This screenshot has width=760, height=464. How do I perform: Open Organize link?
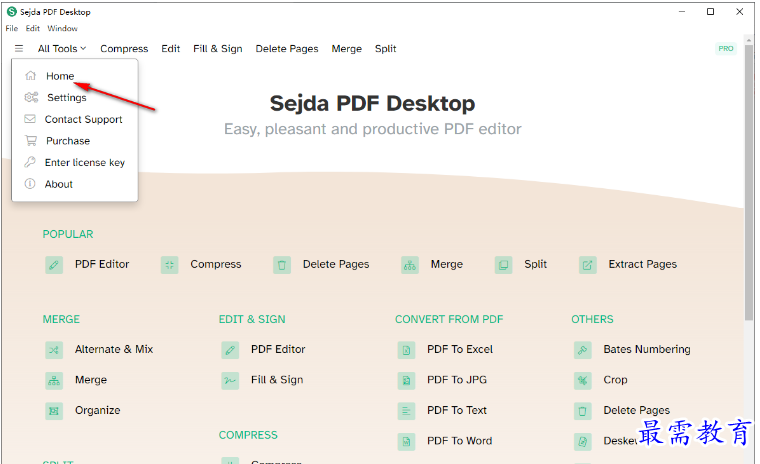point(97,410)
